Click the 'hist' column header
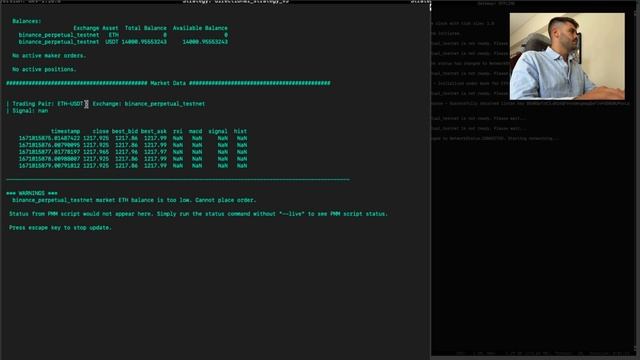The width and height of the screenshot is (640, 360). point(240,131)
